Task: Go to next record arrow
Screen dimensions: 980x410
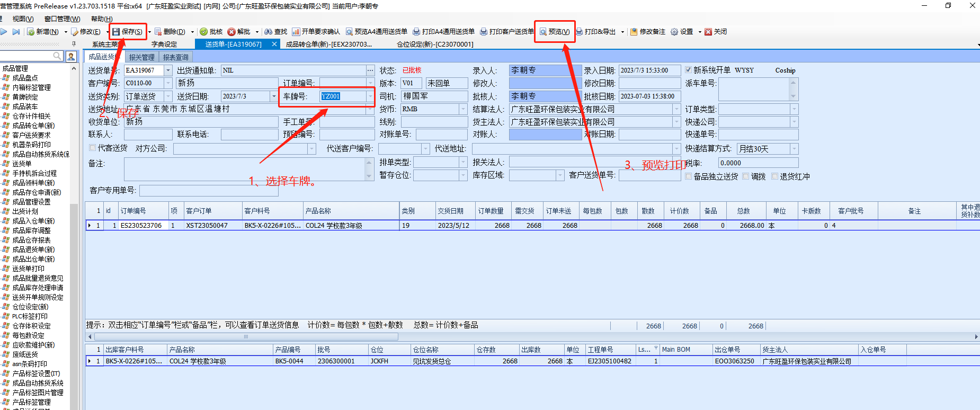Action: pyautogui.click(x=4, y=32)
